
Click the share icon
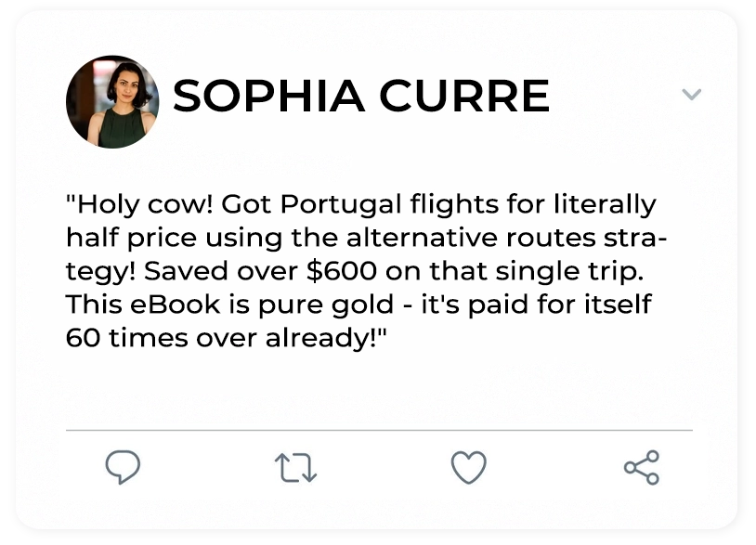click(x=642, y=467)
